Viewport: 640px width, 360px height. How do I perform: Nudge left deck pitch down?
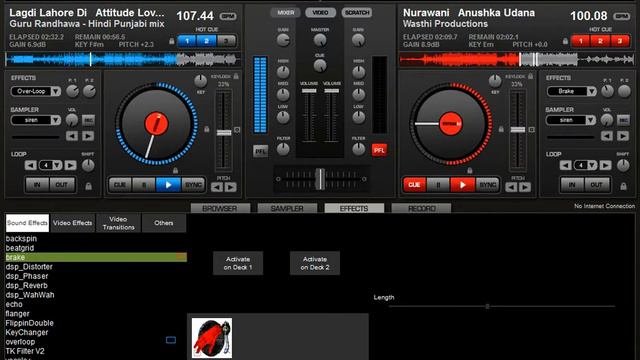(217, 187)
